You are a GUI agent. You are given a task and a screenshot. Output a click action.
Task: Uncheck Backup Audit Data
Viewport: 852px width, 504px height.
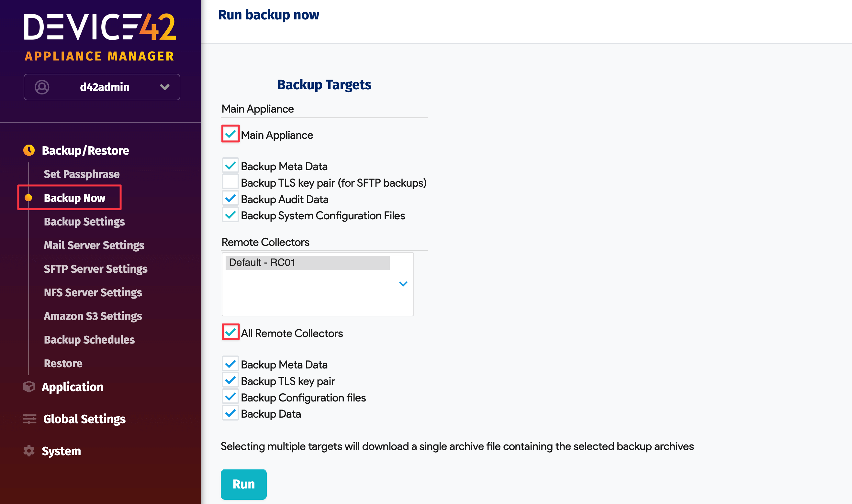[x=230, y=198]
